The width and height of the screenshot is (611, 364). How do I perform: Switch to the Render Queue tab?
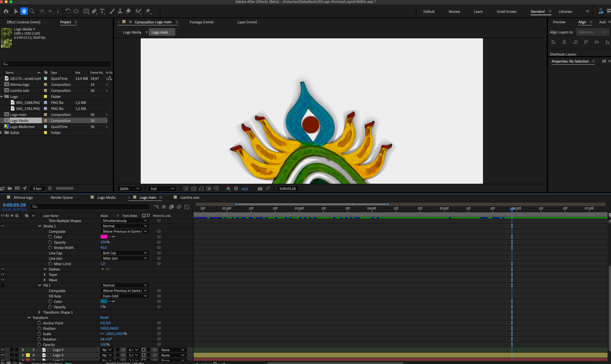coord(62,198)
